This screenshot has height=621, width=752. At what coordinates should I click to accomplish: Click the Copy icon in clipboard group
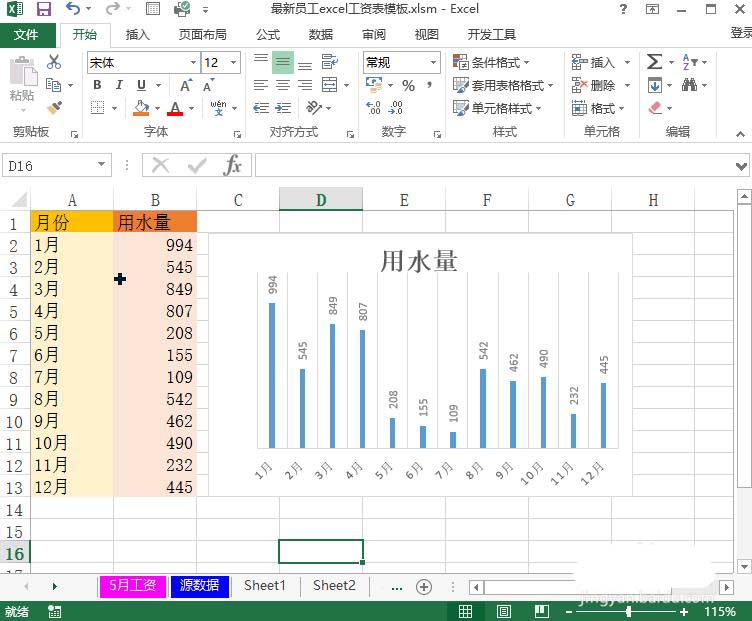(x=53, y=85)
